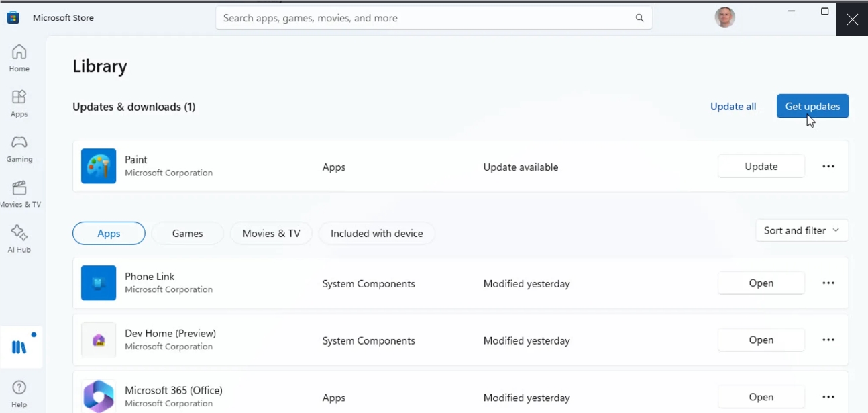Update the Paint app
Viewport: 868px width, 413px height.
click(761, 166)
